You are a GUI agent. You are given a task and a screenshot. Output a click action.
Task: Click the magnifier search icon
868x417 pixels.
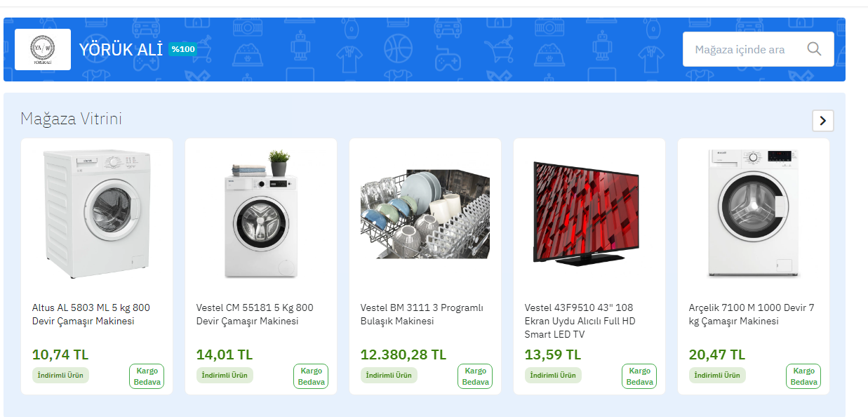(x=814, y=49)
